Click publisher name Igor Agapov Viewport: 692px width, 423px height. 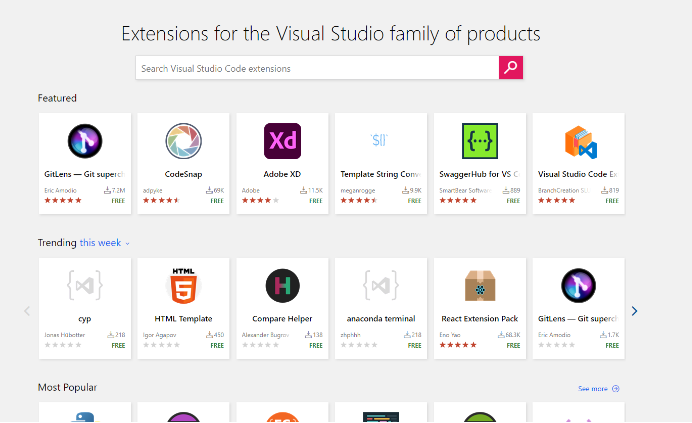click(x=159, y=335)
